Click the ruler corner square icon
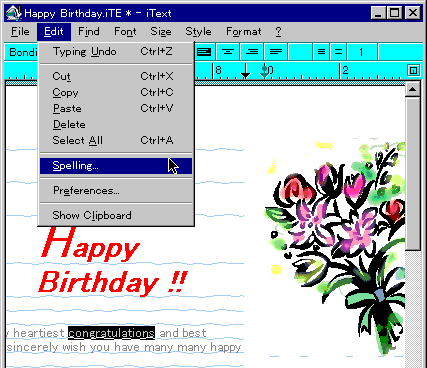The image size is (427, 368). [x=413, y=70]
